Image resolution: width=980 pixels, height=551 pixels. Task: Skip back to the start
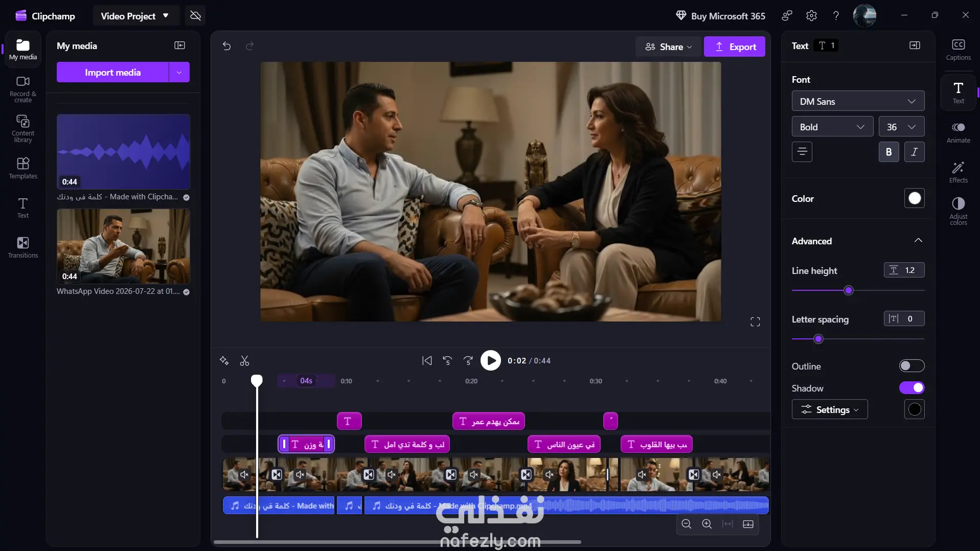tap(427, 361)
